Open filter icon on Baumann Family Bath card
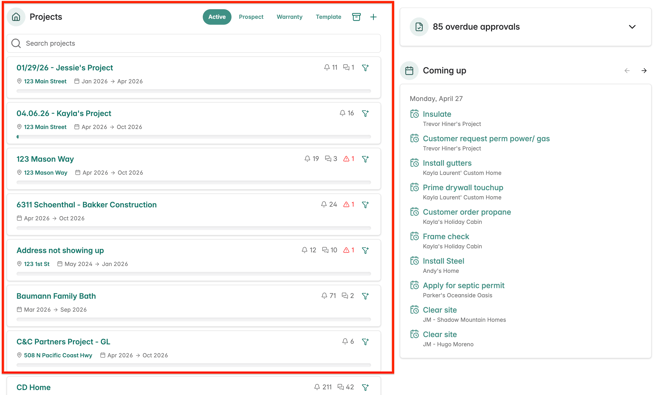Screen dimensions: 670x395 [x=365, y=296]
